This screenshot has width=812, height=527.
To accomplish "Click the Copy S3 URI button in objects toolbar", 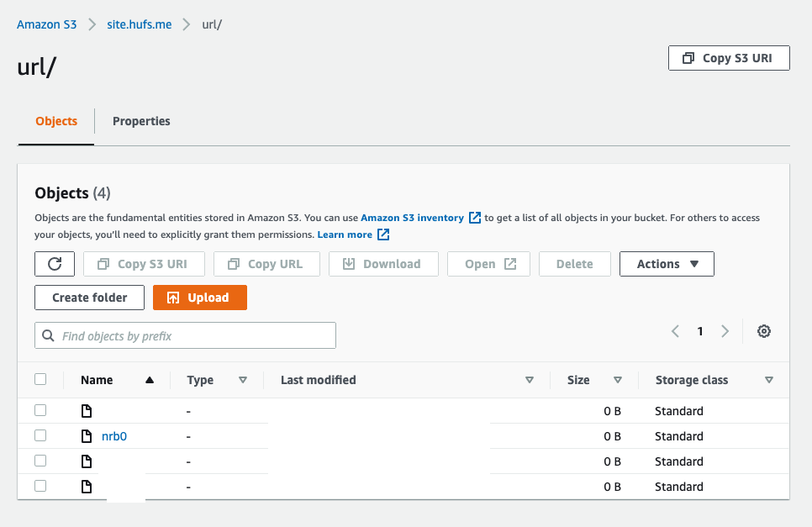I will (x=144, y=264).
